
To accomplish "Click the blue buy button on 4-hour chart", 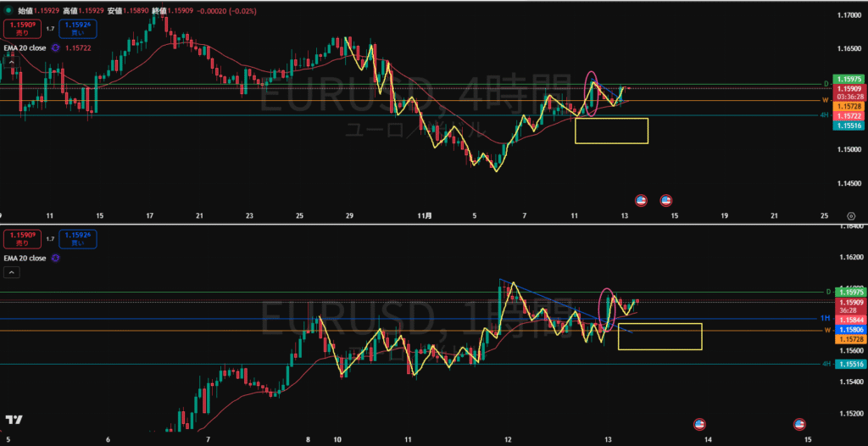I will coord(78,29).
